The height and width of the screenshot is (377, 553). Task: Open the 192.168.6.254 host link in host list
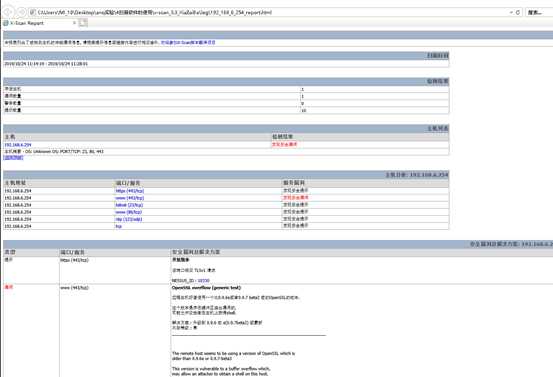18,145
